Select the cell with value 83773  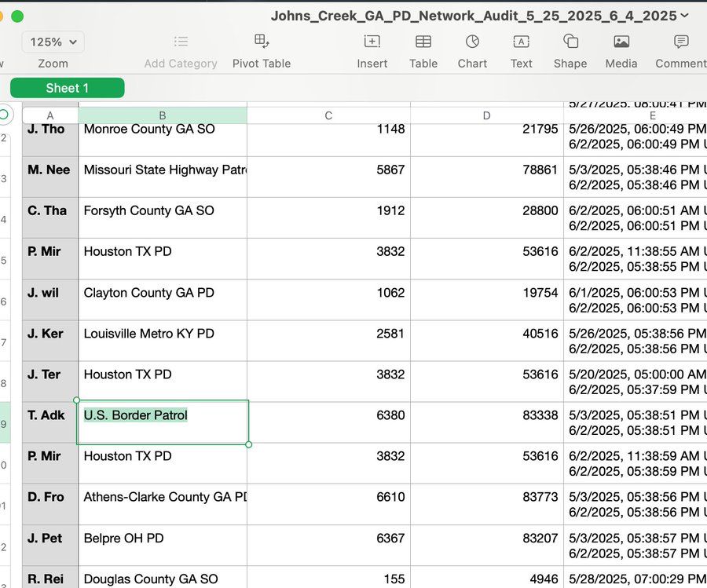coord(487,504)
